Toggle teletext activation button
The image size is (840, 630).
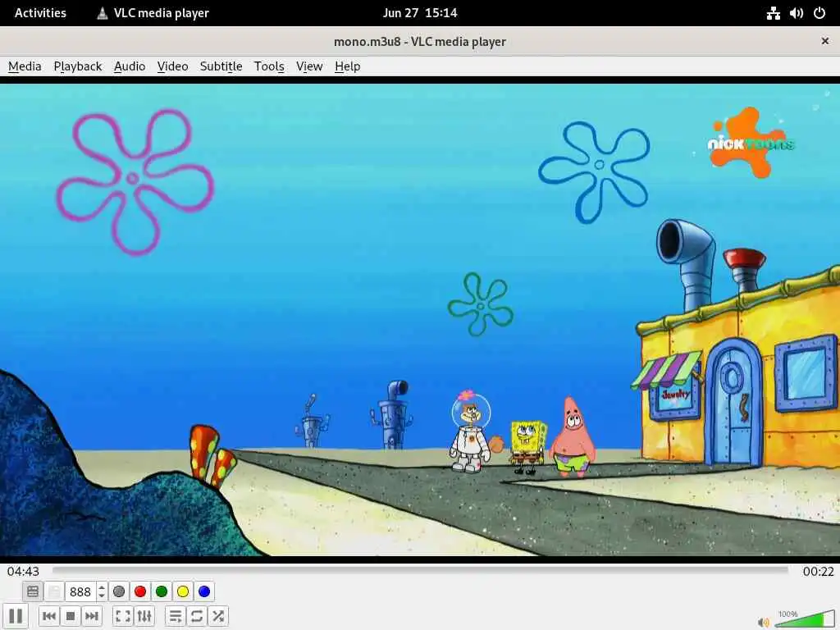tap(33, 591)
